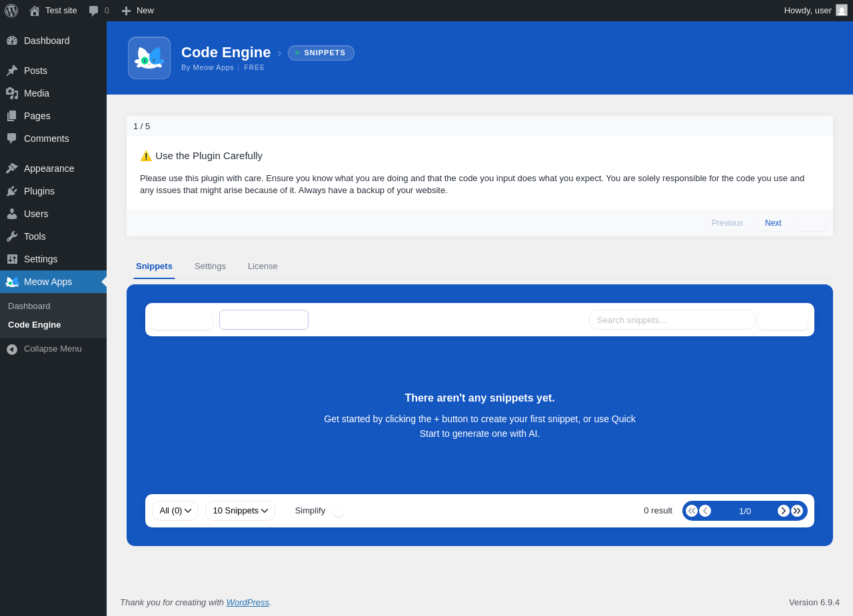
Task: Click the 'Version 6.9.4' footer text
Action: pyautogui.click(x=814, y=603)
